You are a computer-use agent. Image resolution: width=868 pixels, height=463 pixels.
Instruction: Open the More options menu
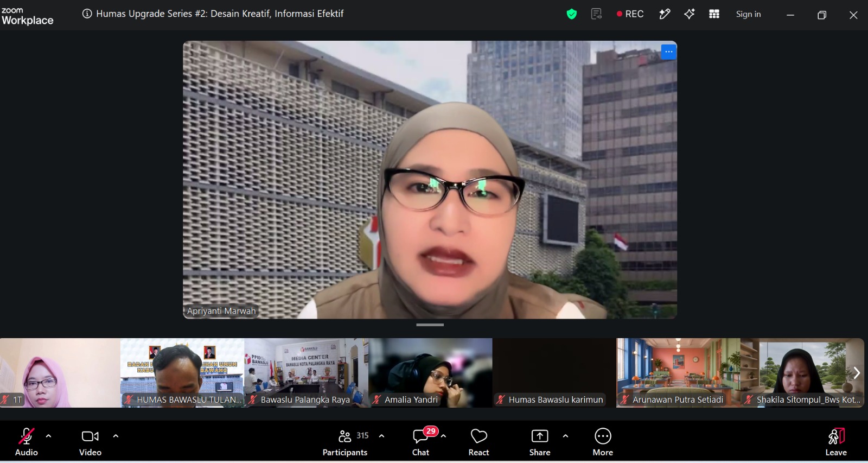tap(603, 442)
